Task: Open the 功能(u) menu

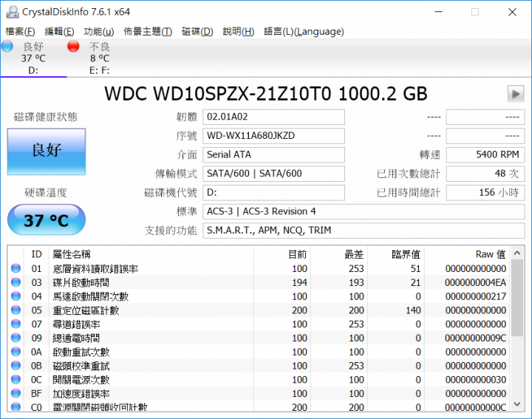Action: [99, 32]
